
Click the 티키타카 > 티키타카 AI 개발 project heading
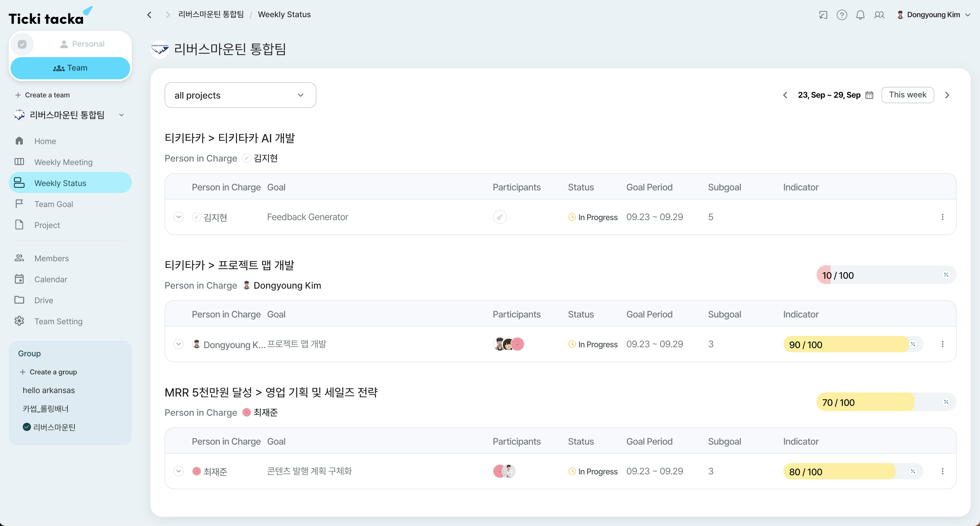[230, 138]
